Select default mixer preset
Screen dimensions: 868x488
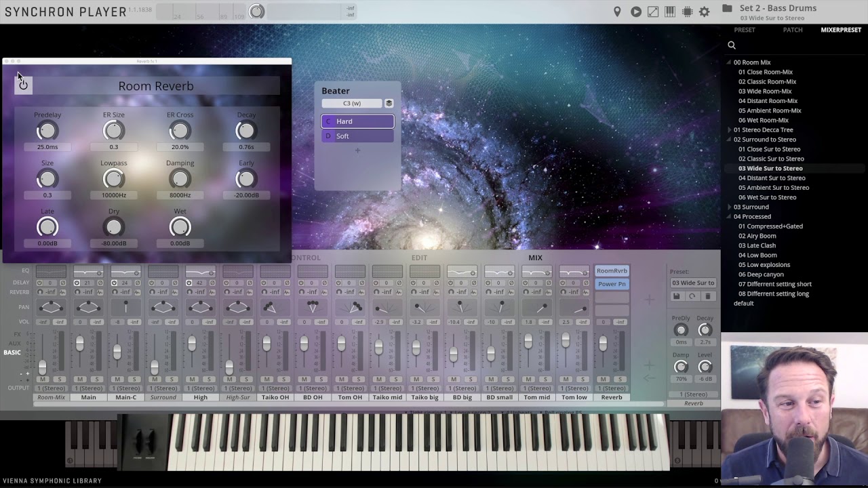[x=744, y=304]
